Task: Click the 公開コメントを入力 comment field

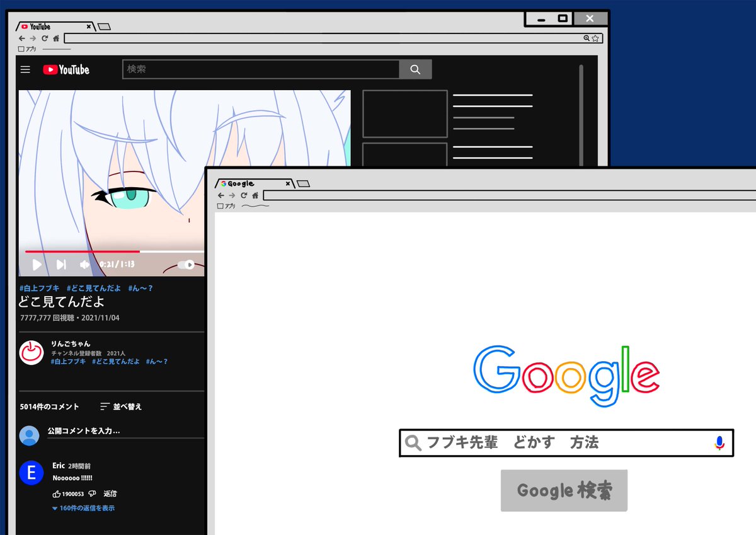Action: tap(125, 432)
